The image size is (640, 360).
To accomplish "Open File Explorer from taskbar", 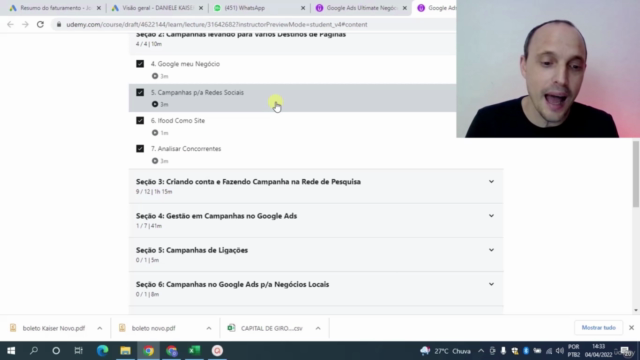I will click(x=125, y=351).
